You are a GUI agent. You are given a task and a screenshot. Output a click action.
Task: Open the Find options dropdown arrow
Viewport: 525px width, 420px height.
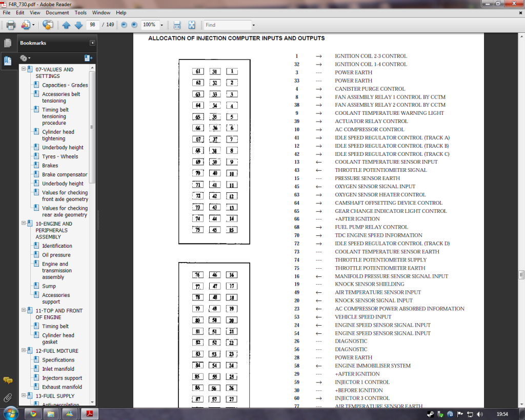[x=253, y=25]
